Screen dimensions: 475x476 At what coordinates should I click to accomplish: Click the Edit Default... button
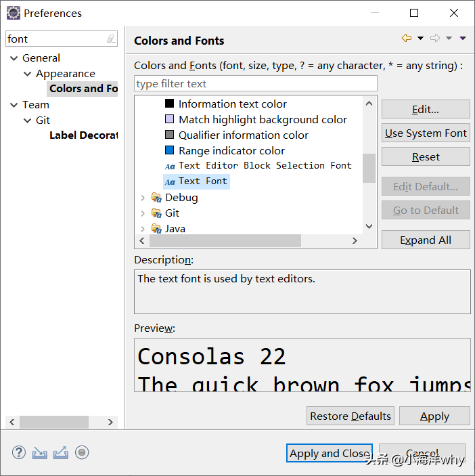[426, 186]
